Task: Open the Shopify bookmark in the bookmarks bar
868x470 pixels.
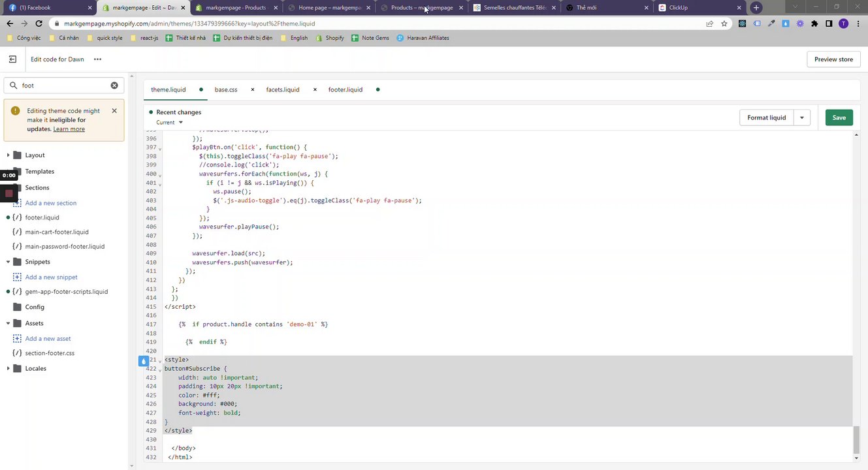Action: (330, 38)
